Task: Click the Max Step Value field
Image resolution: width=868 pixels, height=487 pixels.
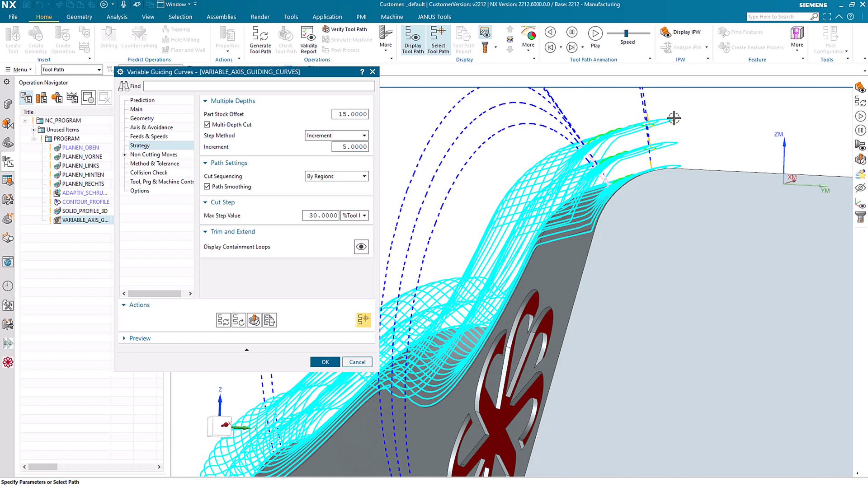Action: (321, 215)
